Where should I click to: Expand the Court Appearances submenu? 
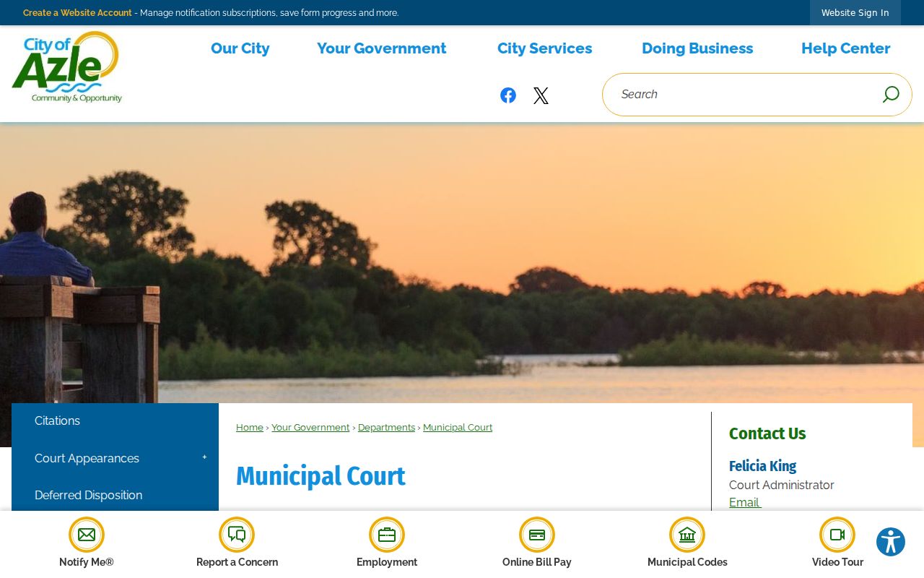(204, 457)
